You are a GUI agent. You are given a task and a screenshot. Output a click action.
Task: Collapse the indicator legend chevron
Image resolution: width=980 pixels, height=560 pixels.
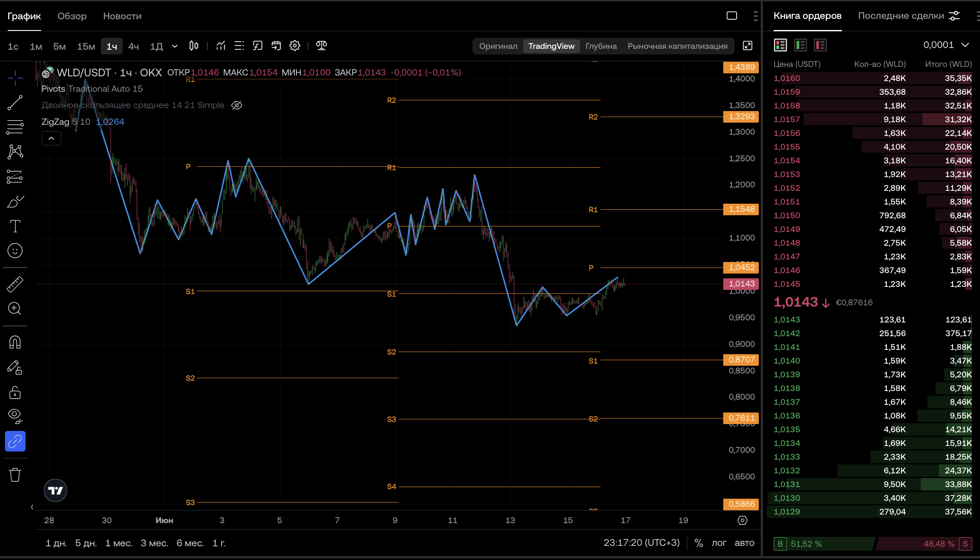coord(51,138)
